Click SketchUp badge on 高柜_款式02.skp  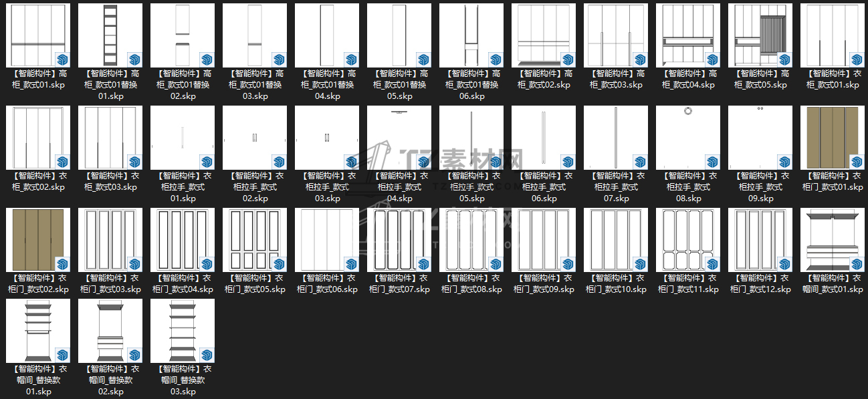click(568, 59)
